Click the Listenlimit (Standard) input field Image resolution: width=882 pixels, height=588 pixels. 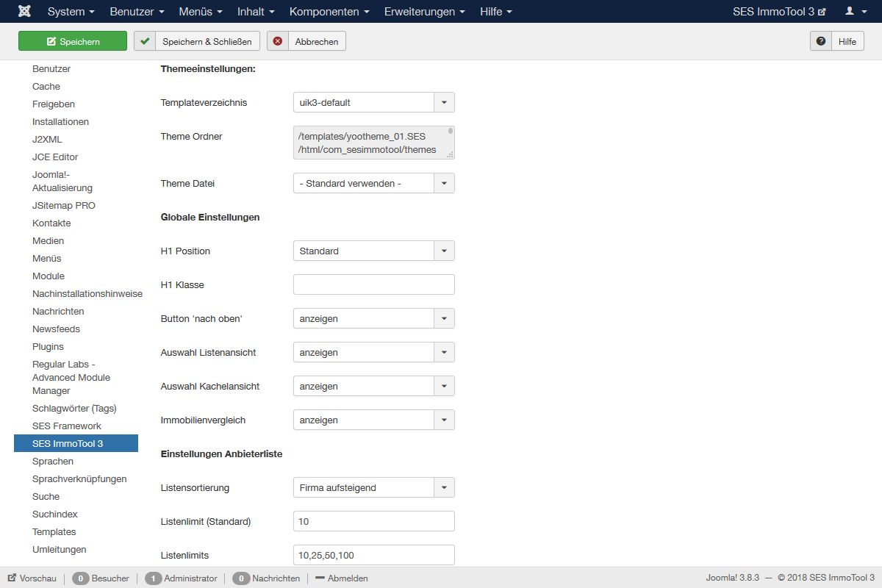[373, 522]
